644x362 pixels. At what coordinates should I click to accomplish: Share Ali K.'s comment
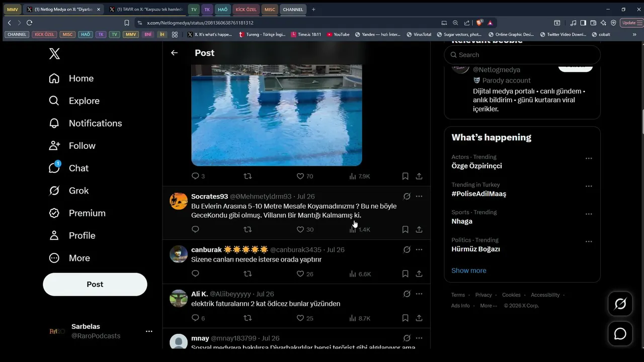coord(419,318)
